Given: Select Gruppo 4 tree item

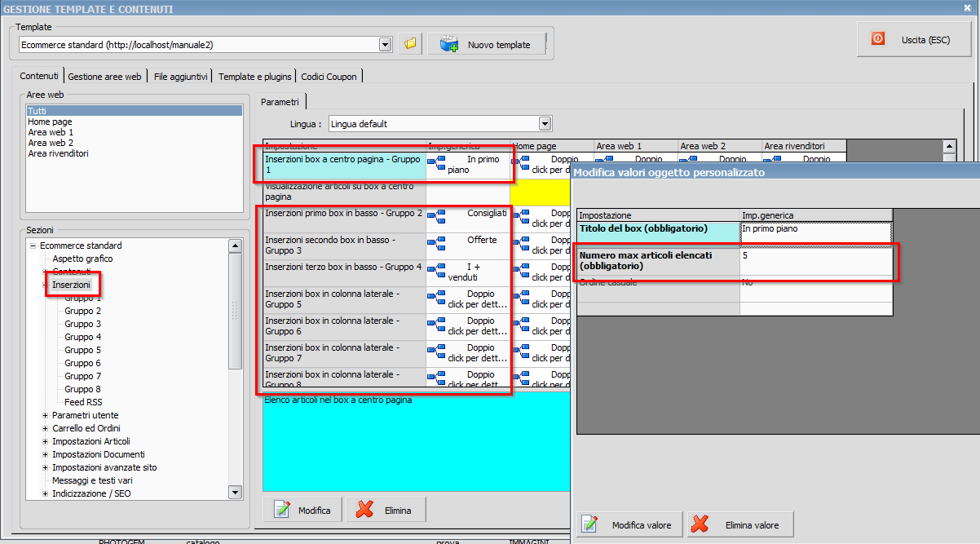Looking at the screenshot, I should pyautogui.click(x=83, y=337).
